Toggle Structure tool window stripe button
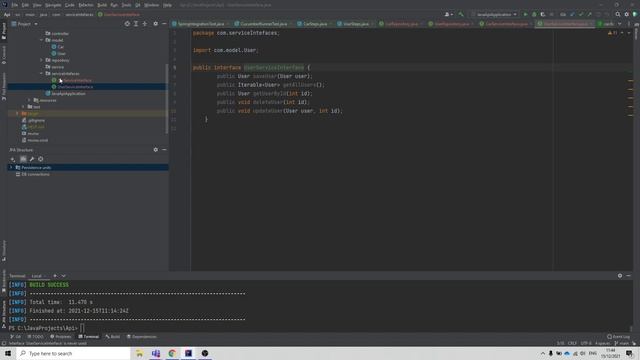640x360 pixels. 4,250
